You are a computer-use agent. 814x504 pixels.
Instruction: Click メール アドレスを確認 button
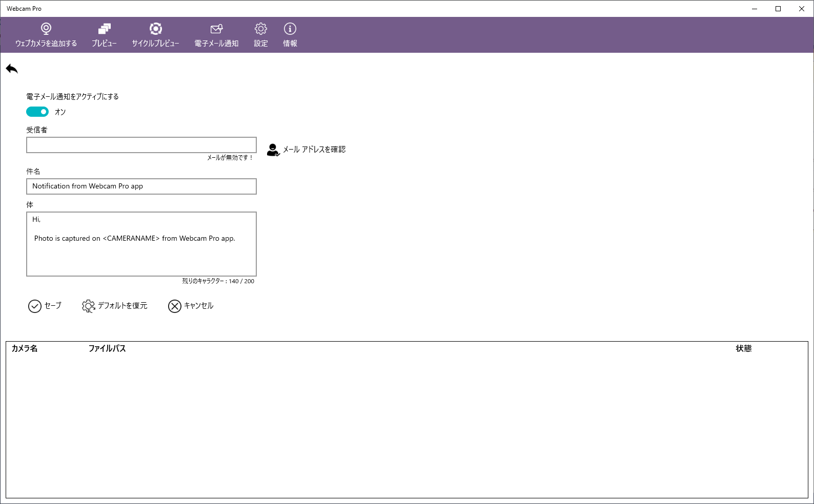click(x=307, y=150)
